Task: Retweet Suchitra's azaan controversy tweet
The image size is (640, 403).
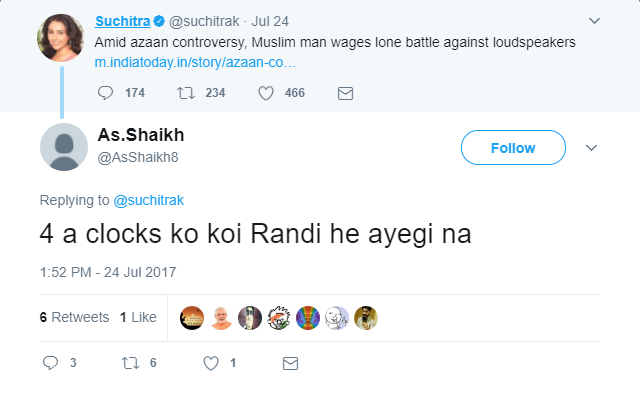Action: coord(185,93)
